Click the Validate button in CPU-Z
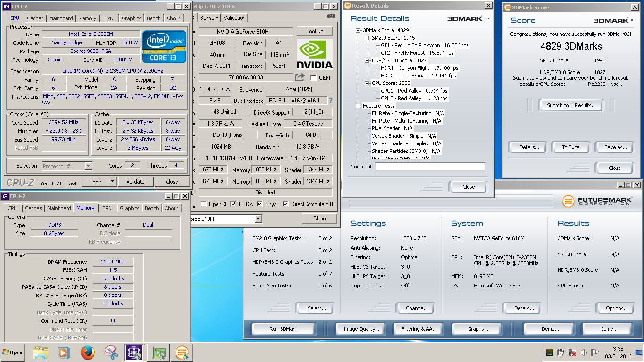644x362 pixels. (x=135, y=182)
